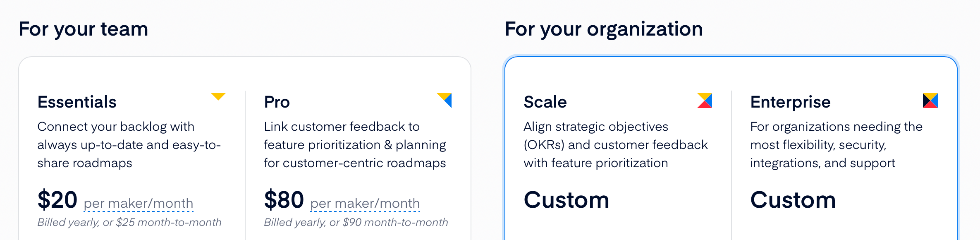Select the Essentials plan heading

[77, 102]
